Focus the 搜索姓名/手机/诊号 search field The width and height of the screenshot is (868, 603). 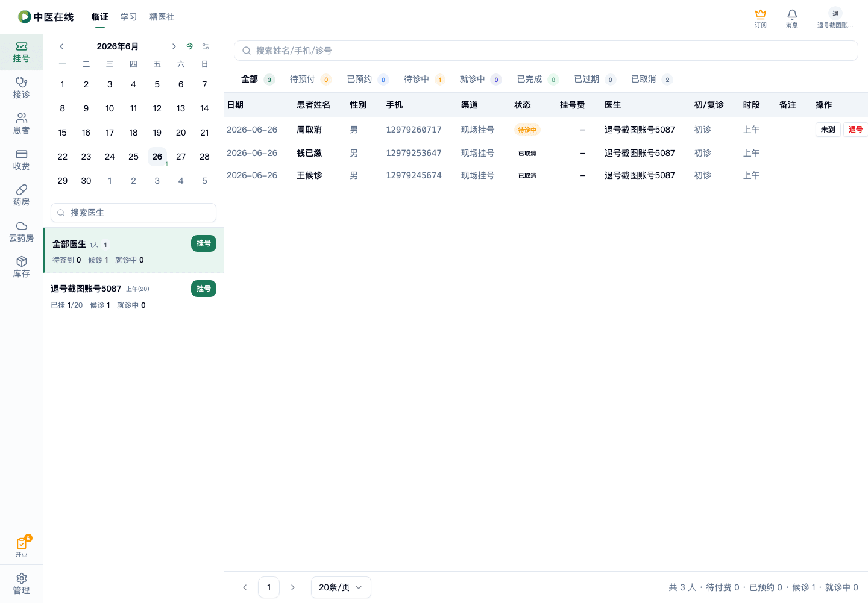click(x=546, y=51)
